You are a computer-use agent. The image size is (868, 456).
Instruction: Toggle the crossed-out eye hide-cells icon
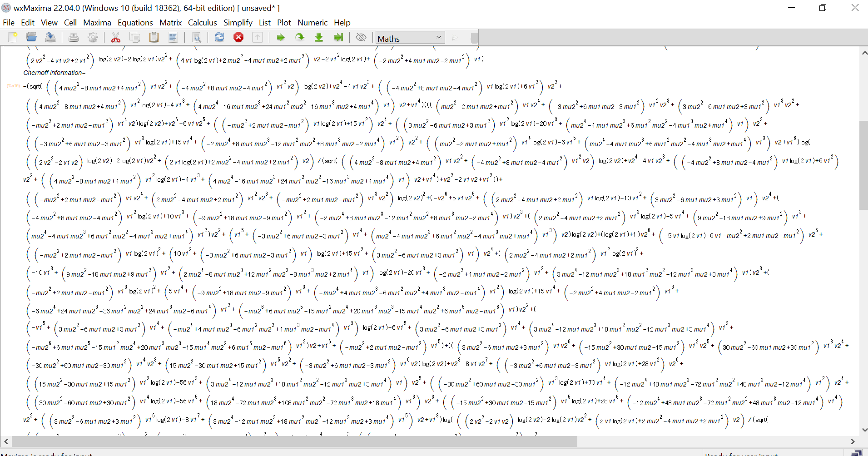click(x=361, y=37)
